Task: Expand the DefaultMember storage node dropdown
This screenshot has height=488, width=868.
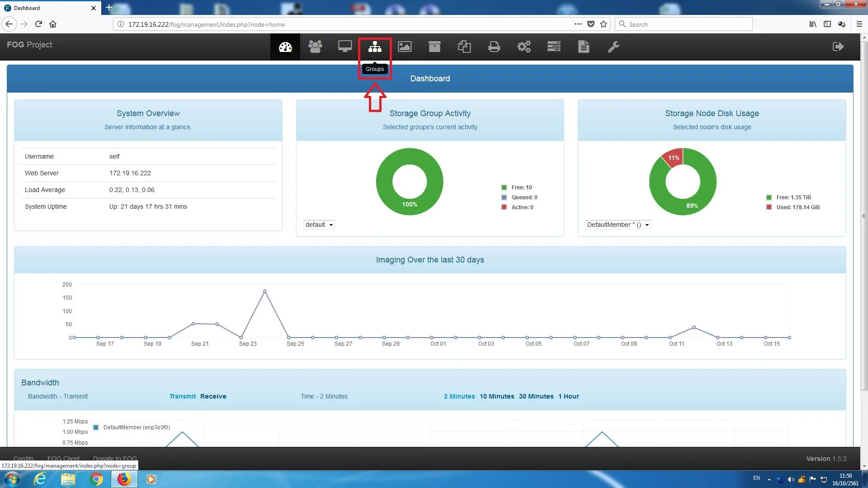Action: [617, 225]
